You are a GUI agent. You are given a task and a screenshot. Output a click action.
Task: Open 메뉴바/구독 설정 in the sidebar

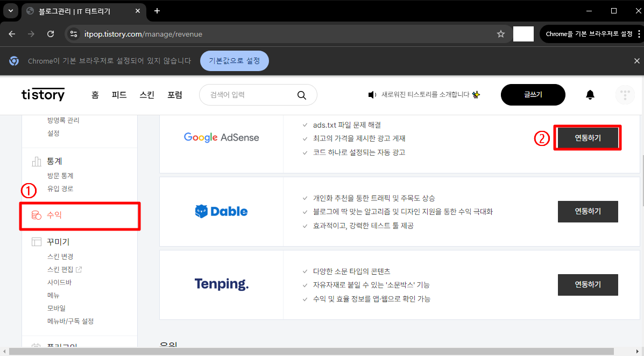coord(70,321)
